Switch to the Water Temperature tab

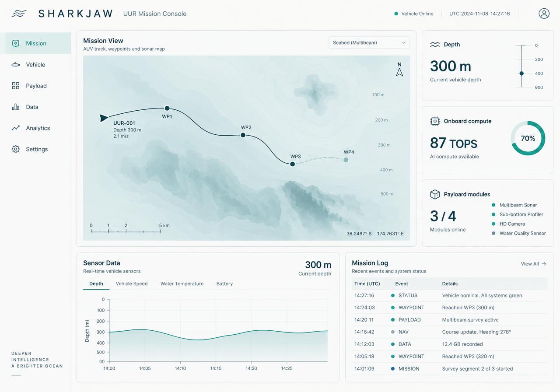[182, 284]
